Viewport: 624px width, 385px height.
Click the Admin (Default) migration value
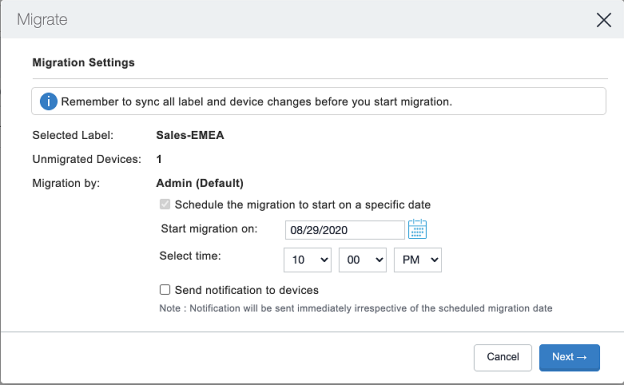pyautogui.click(x=200, y=183)
